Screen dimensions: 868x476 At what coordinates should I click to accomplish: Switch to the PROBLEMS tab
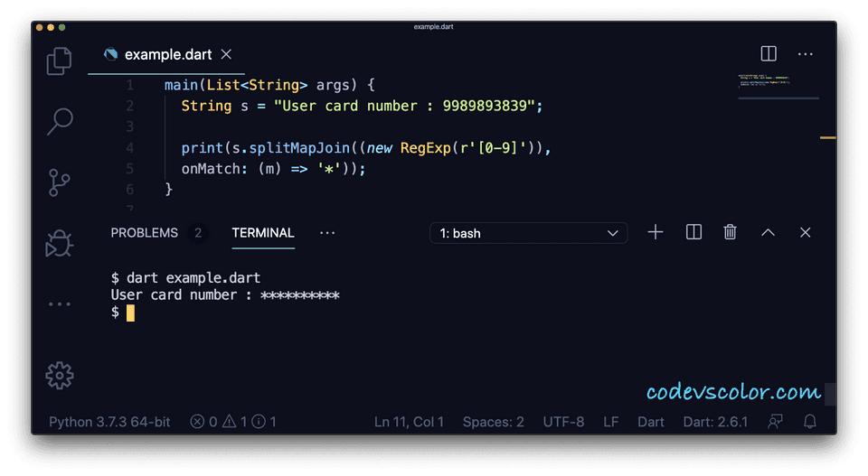[x=145, y=233]
